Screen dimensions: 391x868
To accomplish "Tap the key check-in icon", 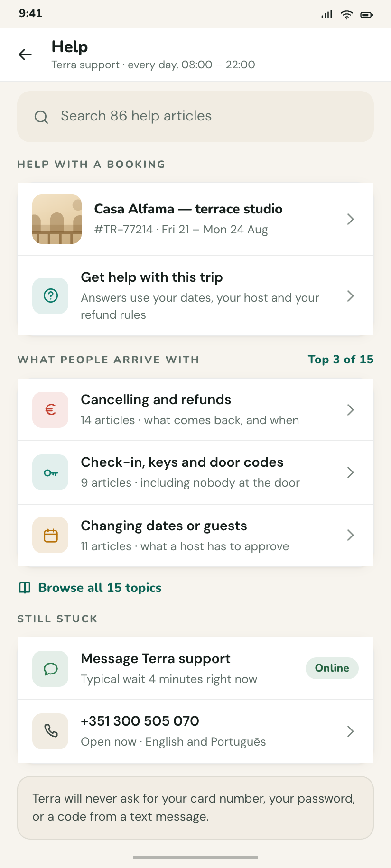I will pyautogui.click(x=50, y=472).
